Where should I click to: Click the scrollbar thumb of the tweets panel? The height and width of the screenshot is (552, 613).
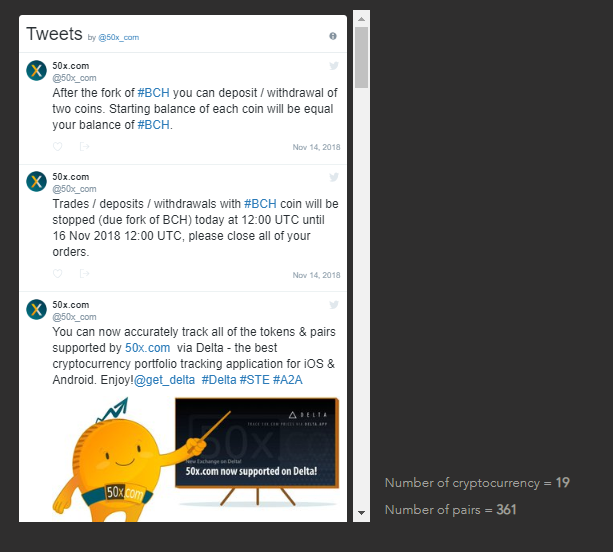click(361, 57)
